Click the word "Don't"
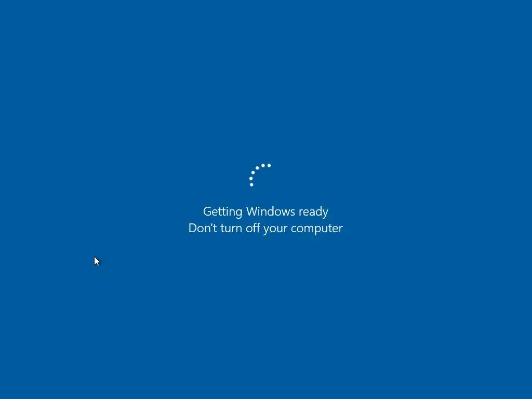The image size is (532, 399). point(203,228)
